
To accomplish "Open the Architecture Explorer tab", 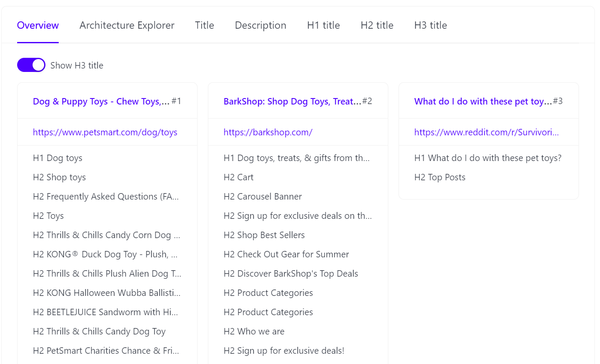I will coord(127,25).
